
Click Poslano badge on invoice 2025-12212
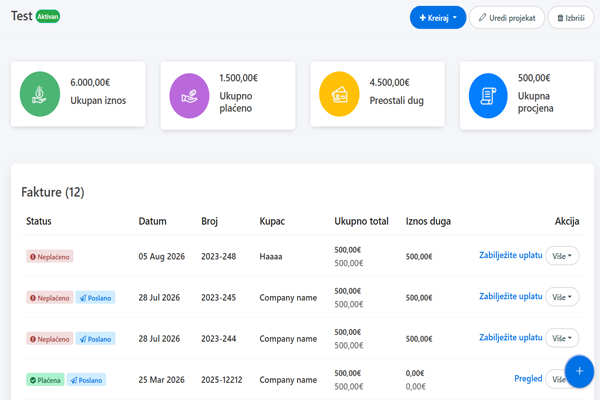86,380
